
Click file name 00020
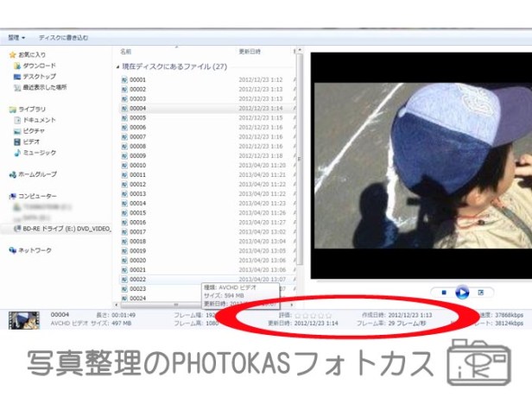[x=138, y=261]
